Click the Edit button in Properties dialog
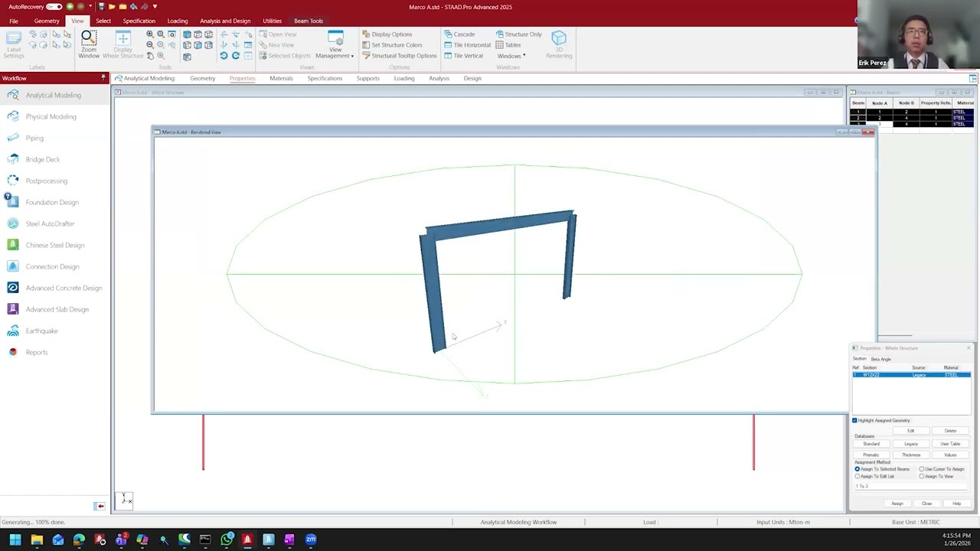The height and width of the screenshot is (551, 980). [911, 431]
